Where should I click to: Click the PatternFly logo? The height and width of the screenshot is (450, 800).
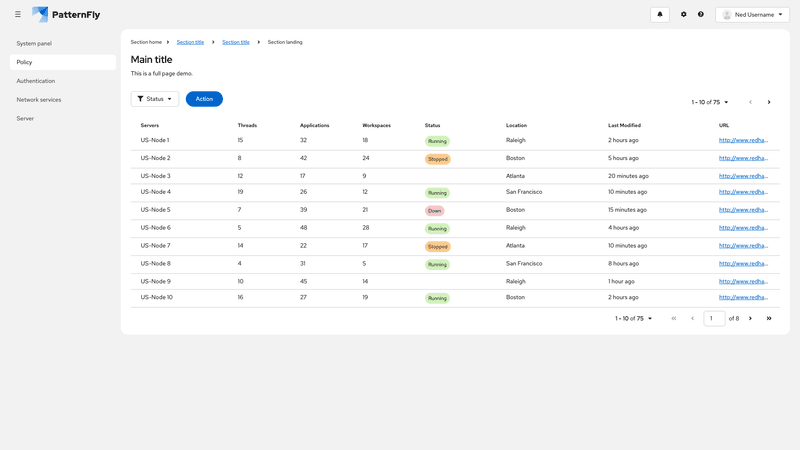pyautogui.click(x=66, y=15)
